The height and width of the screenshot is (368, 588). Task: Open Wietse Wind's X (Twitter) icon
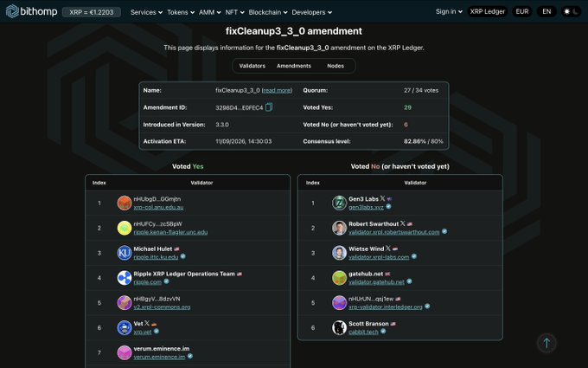click(x=388, y=249)
